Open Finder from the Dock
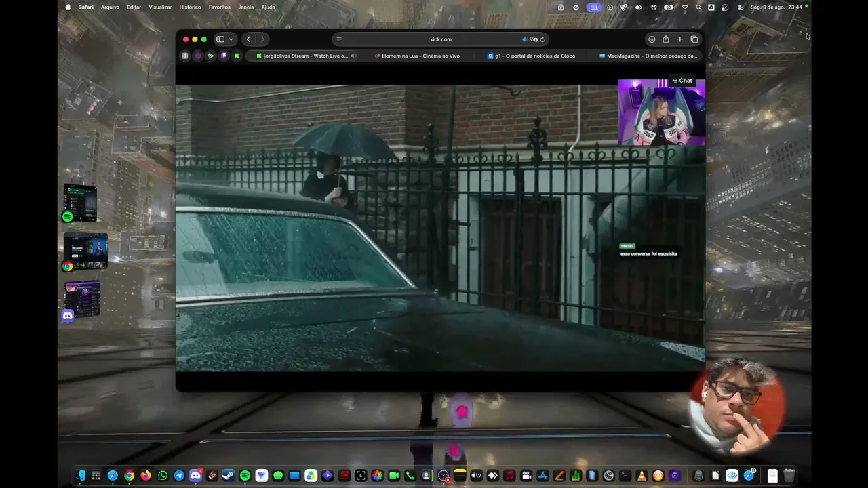868x488 pixels. click(81, 476)
